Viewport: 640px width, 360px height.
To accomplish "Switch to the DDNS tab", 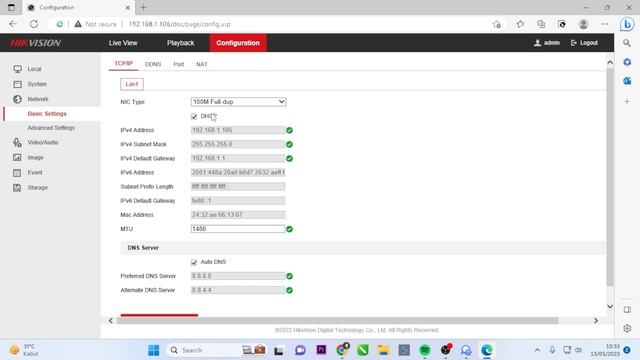I will pos(153,64).
